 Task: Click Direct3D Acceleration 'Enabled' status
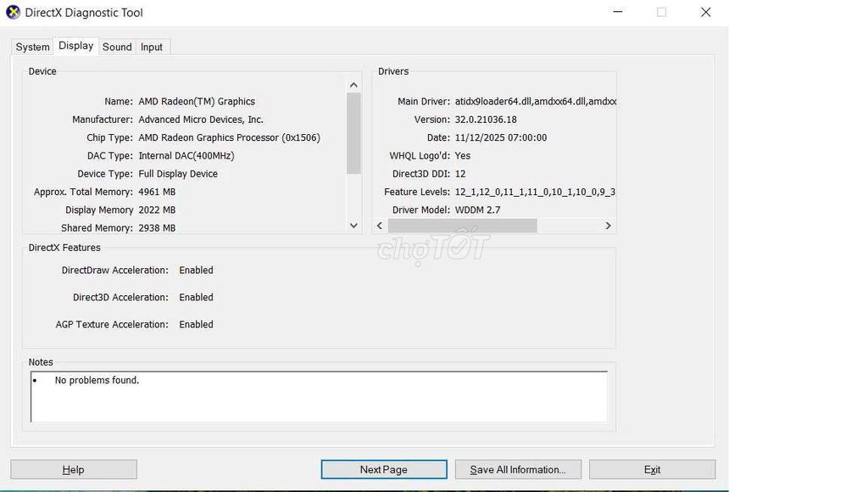pyautogui.click(x=196, y=298)
